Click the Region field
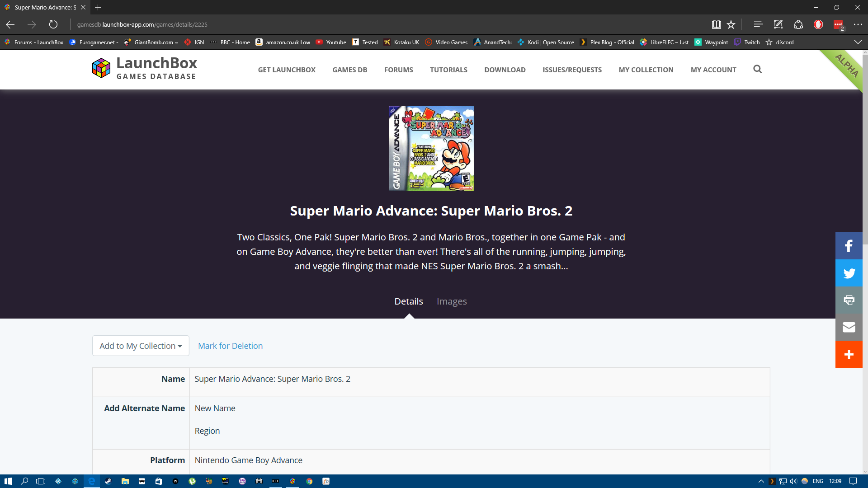The height and width of the screenshot is (488, 868). (207, 431)
